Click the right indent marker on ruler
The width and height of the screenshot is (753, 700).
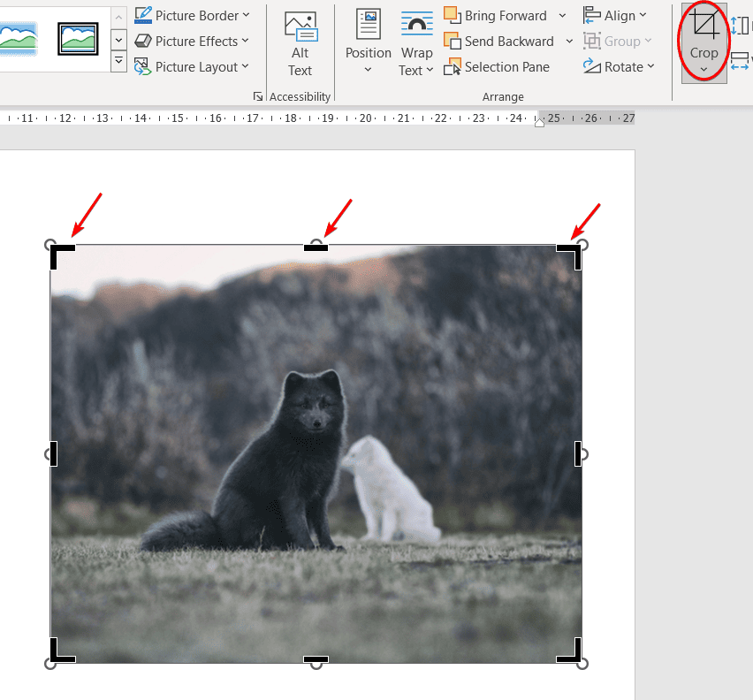point(539,121)
